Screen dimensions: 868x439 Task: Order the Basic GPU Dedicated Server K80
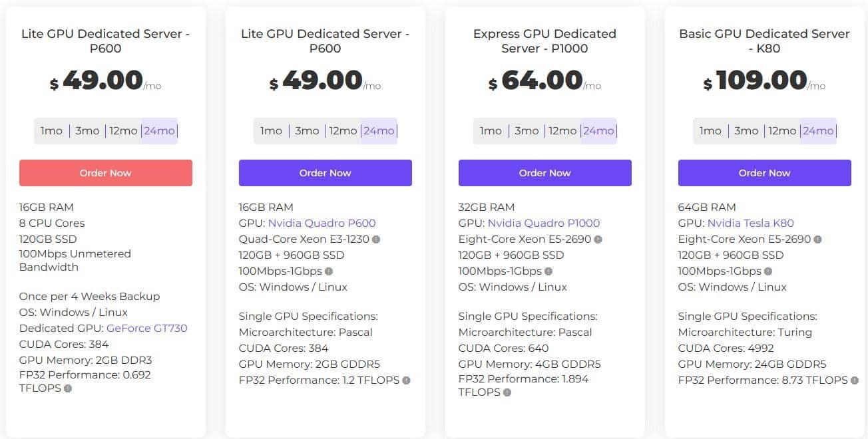(764, 173)
